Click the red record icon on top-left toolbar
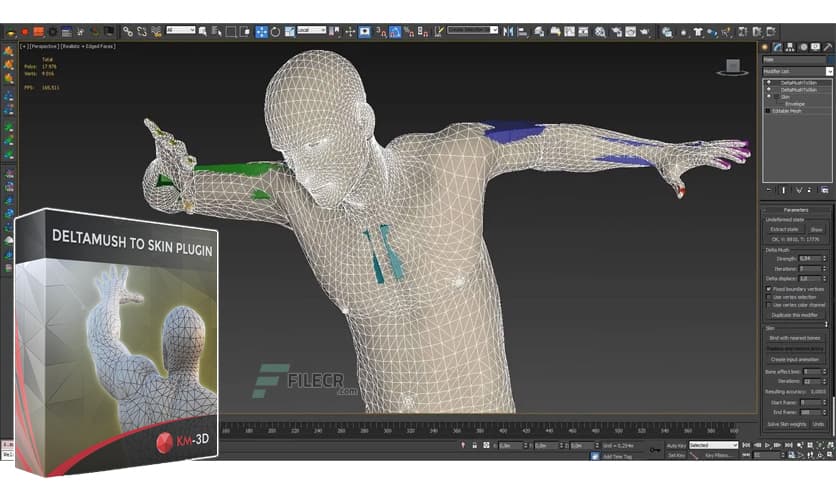The height and width of the screenshot is (484, 836). coord(25,32)
